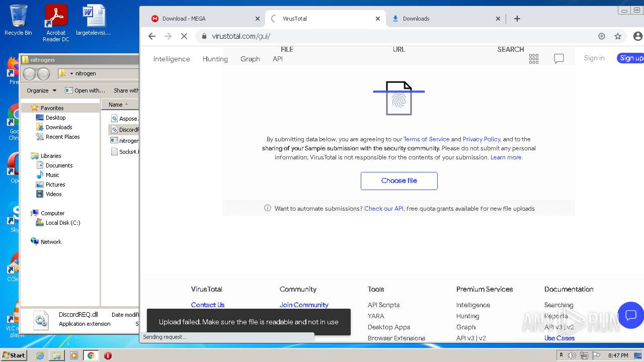Open the YARA footer link
Viewport: 644px width, 362px height.
pyautogui.click(x=376, y=316)
